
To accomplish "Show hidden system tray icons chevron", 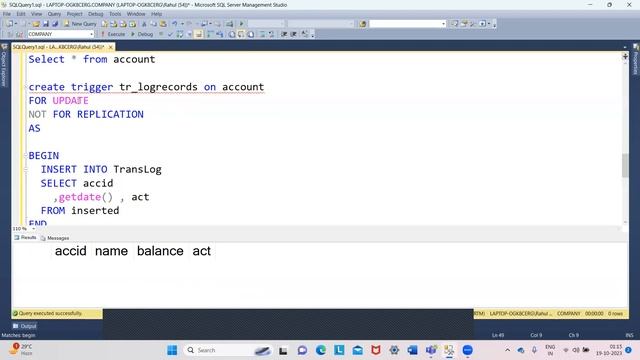I will [x=507, y=350].
